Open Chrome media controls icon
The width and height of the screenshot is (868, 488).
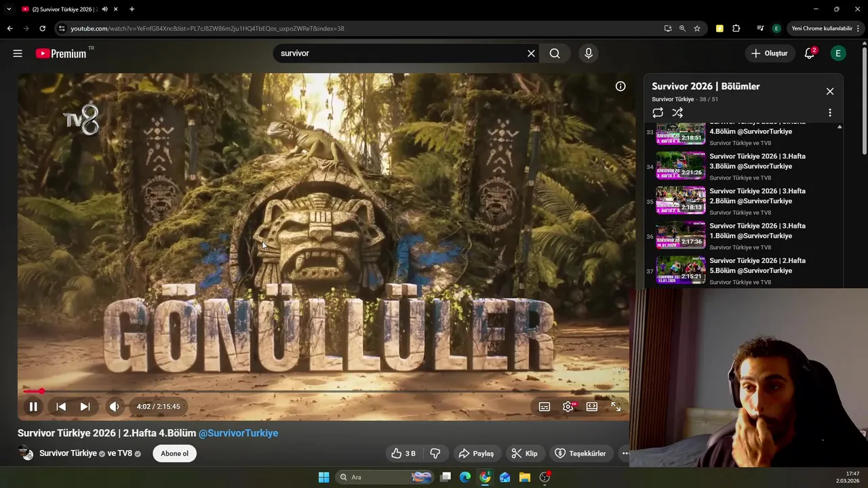[760, 28]
